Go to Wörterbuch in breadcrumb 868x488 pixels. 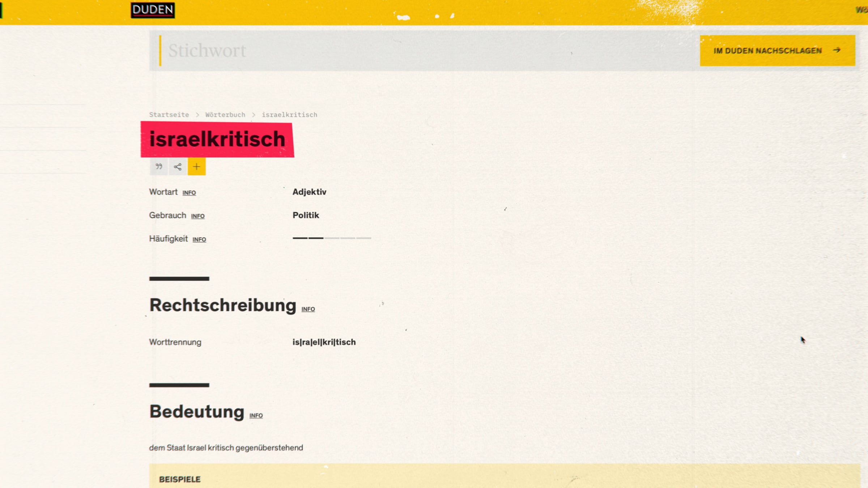pyautogui.click(x=225, y=115)
